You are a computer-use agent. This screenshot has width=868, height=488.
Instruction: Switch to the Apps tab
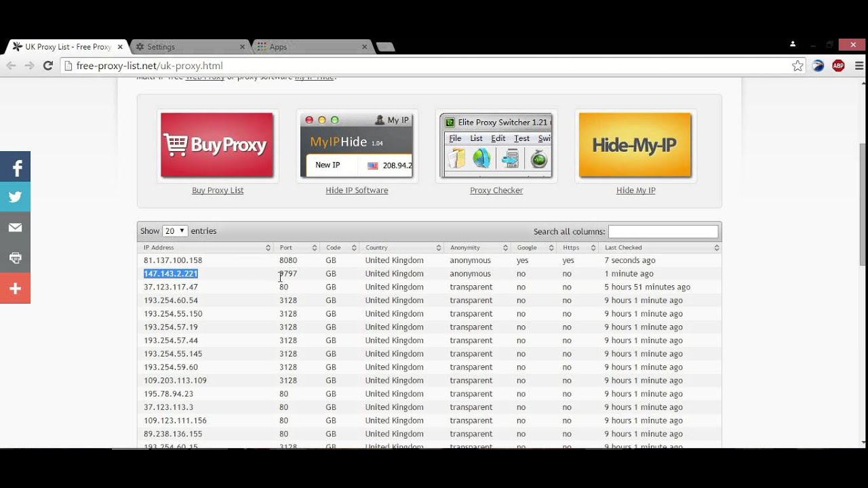click(309, 47)
